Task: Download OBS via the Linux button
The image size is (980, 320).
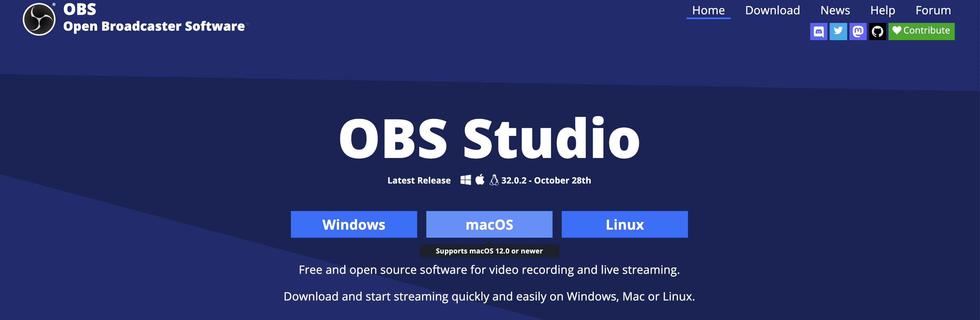Action: coord(624,225)
